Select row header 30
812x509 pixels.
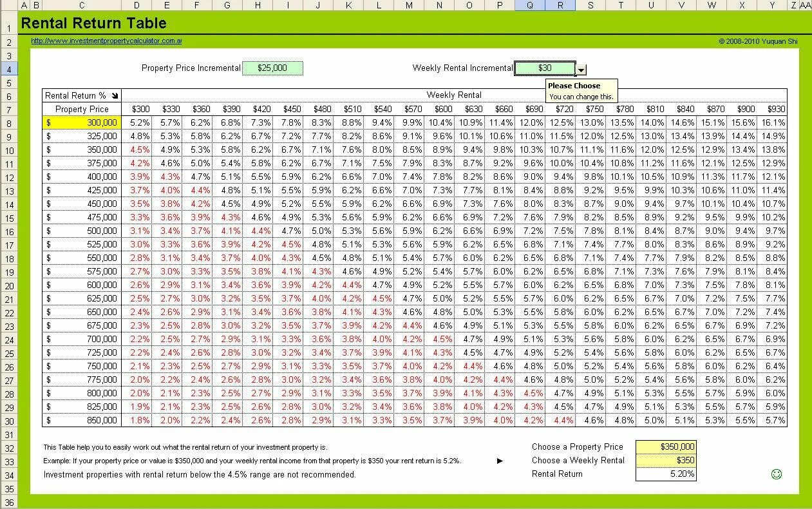pos(9,420)
